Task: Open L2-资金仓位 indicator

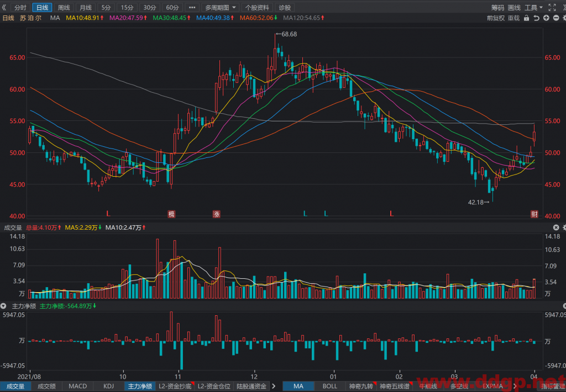Action: point(214,386)
